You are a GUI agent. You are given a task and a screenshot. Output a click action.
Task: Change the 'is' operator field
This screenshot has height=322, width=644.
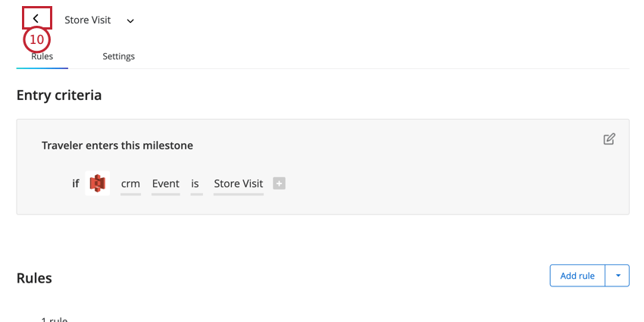pyautogui.click(x=196, y=184)
